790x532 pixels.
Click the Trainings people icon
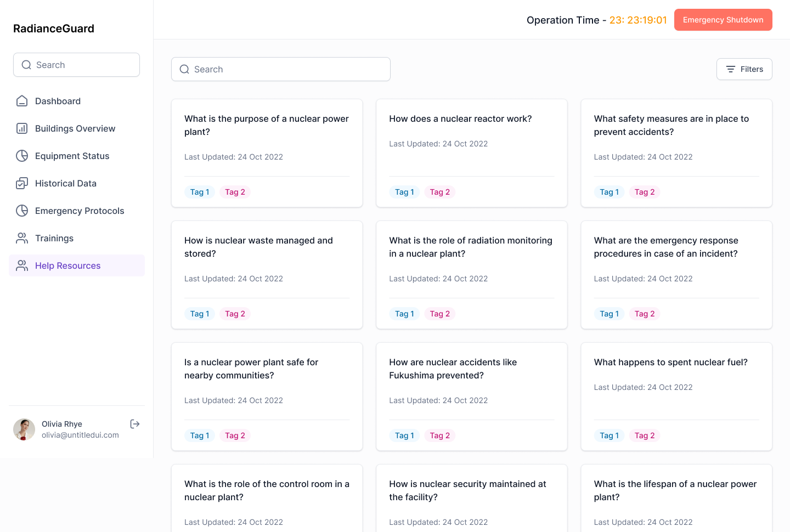point(22,238)
